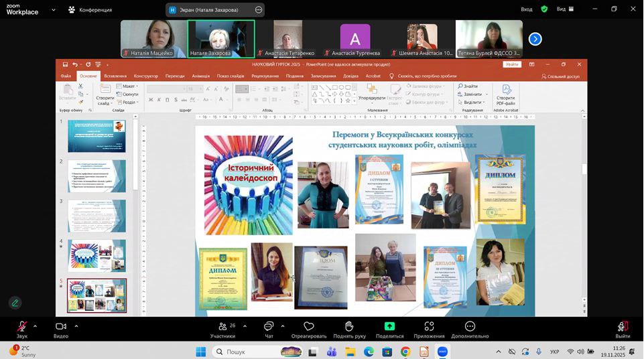Click the React (Отреагировать) heart icon

(x=309, y=326)
